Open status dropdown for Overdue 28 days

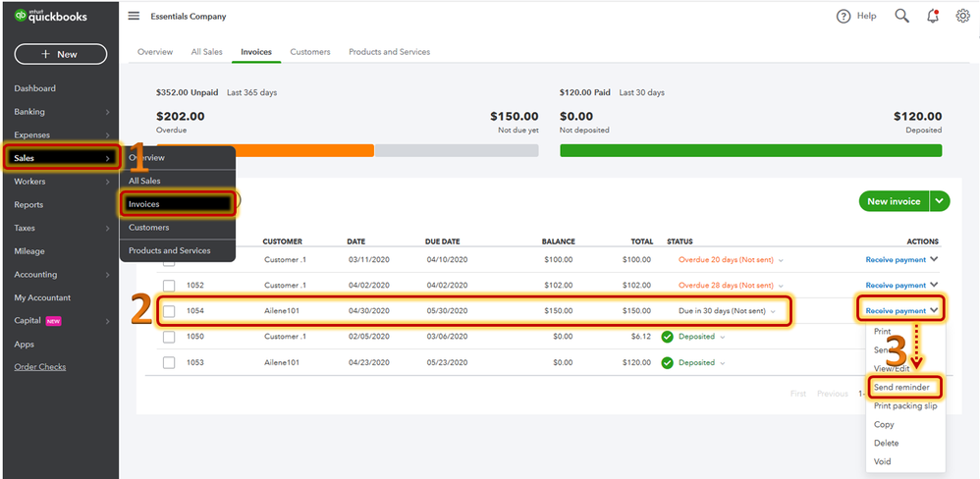[x=781, y=286]
